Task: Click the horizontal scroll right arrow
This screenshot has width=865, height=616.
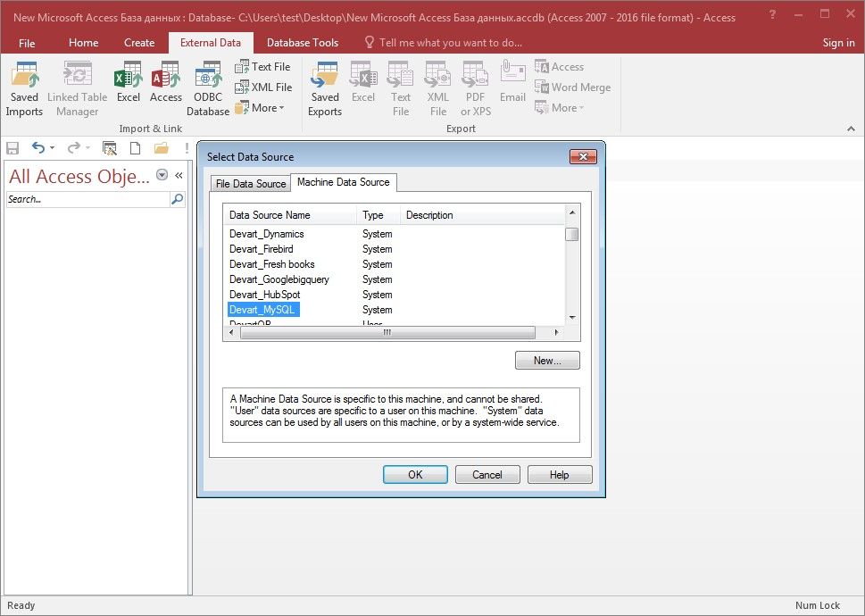Action: coord(556,332)
